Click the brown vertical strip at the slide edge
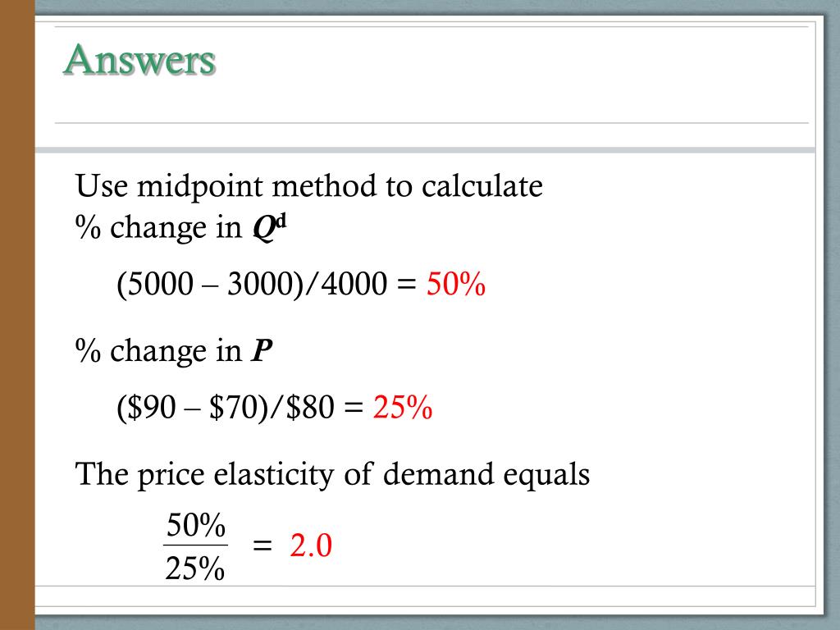 point(17,315)
